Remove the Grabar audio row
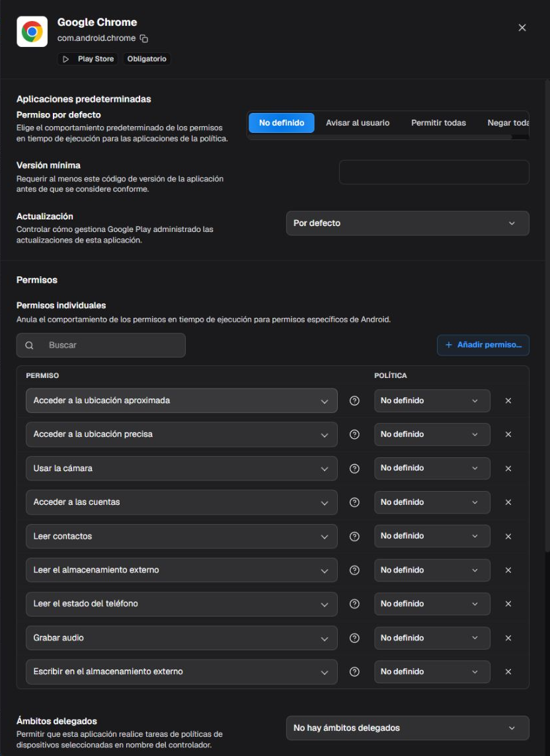Viewport: 550px width, 756px height. click(508, 638)
